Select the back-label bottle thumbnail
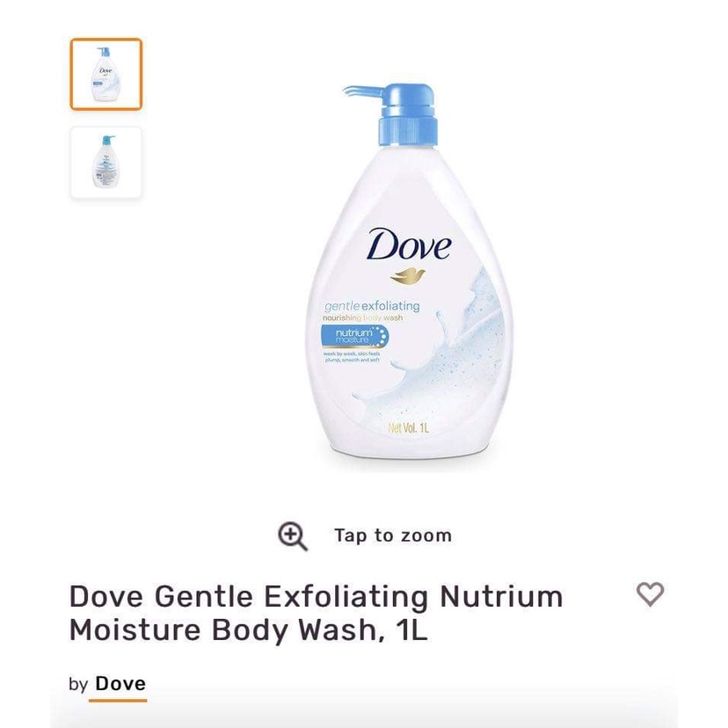The width and height of the screenshot is (728, 728). pyautogui.click(x=106, y=162)
